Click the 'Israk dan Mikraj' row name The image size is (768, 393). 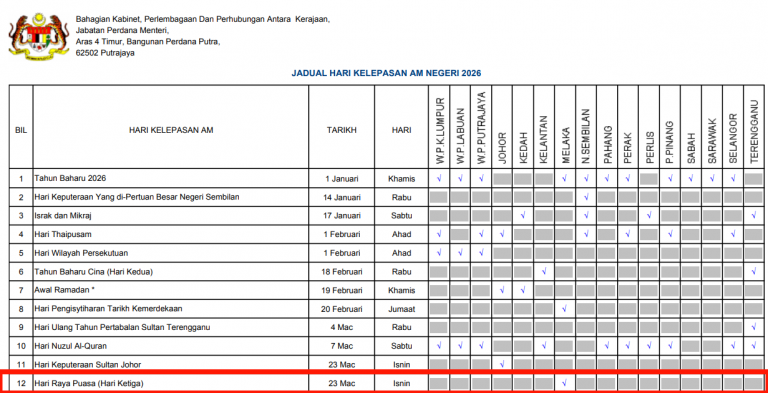click(x=62, y=216)
